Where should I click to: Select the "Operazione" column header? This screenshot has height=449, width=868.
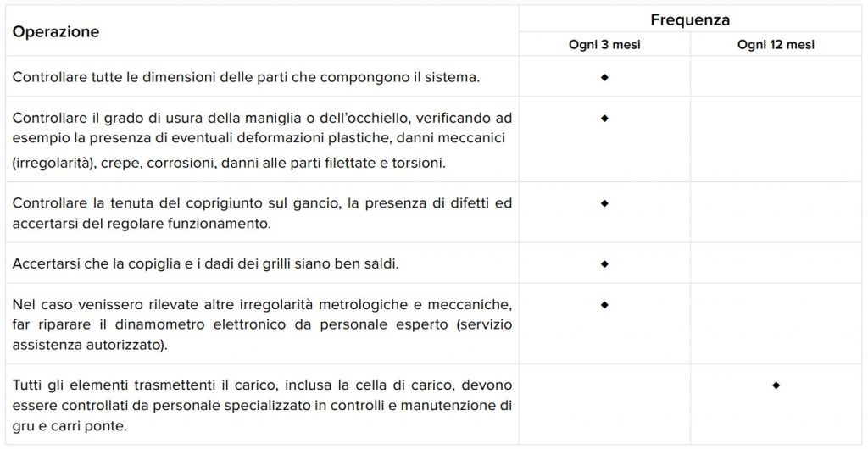click(x=56, y=32)
